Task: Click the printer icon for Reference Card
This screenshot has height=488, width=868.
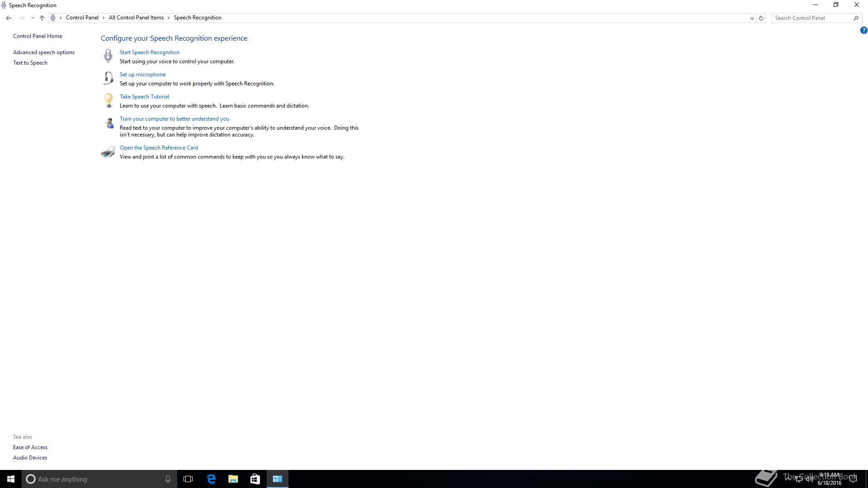Action: coord(108,152)
